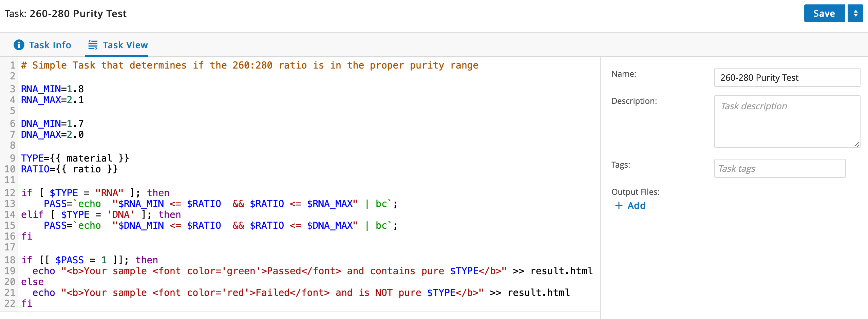Click the Task Info circle icon
The image size is (868, 319).
[19, 45]
